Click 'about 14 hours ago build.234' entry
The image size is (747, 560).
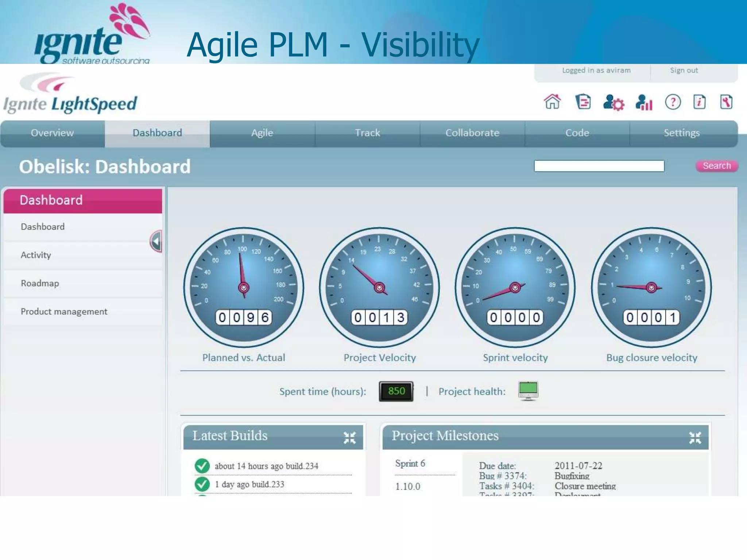pos(266,466)
